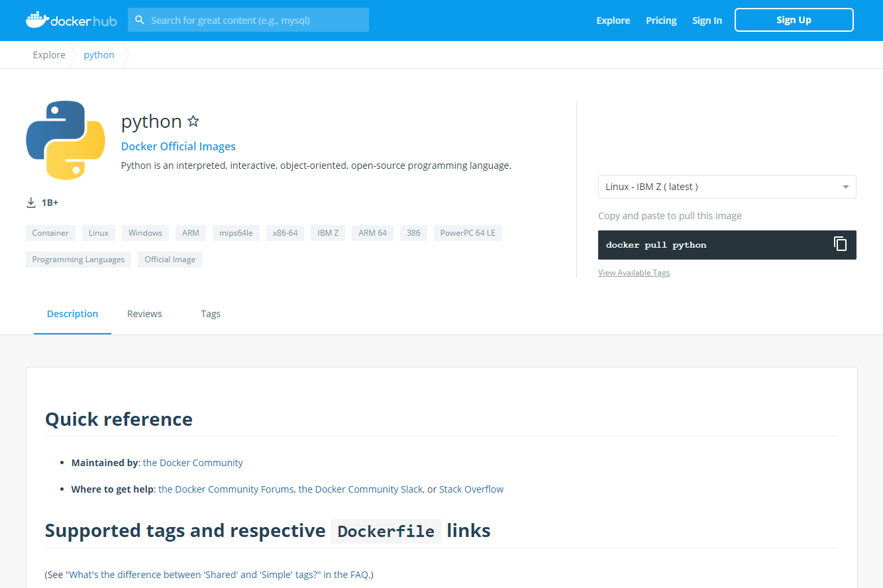Viewport: 883px width, 588px height.
Task: Click the docker pull python command text
Action: pos(656,245)
